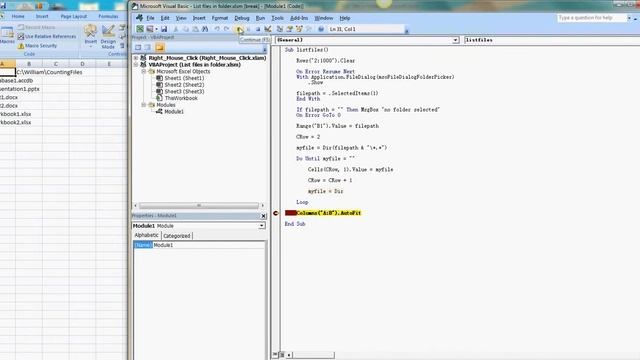Open the File menu in Visual Basic
Screen dimensions: 640x360
pos(150,18)
